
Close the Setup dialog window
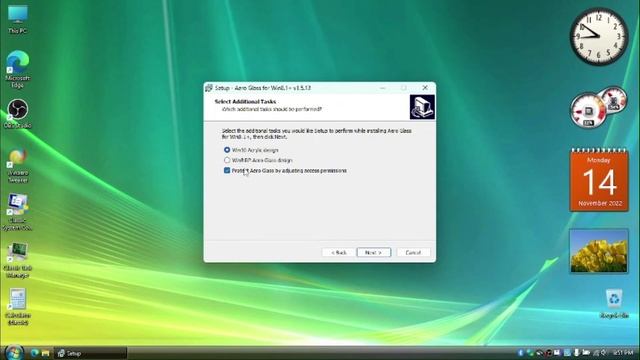click(x=425, y=87)
